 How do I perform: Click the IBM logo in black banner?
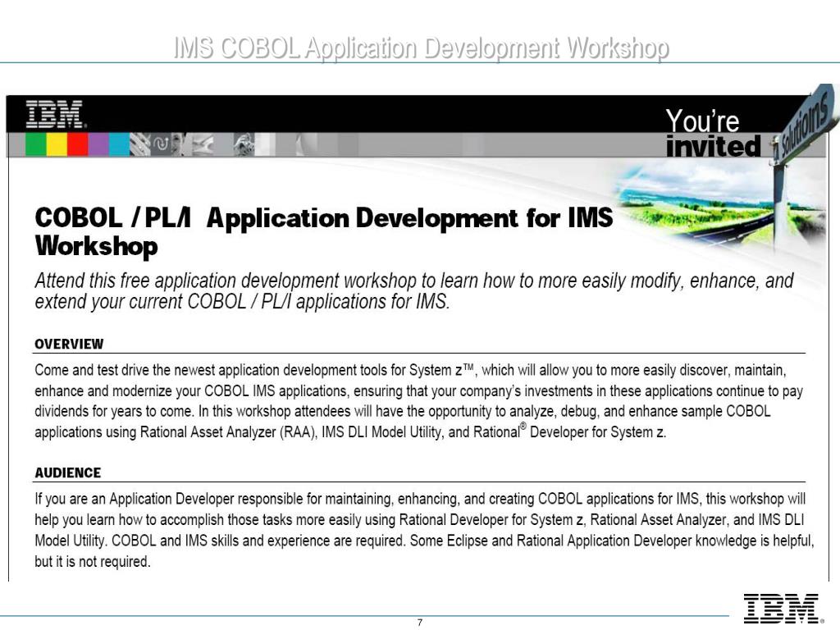(x=55, y=113)
